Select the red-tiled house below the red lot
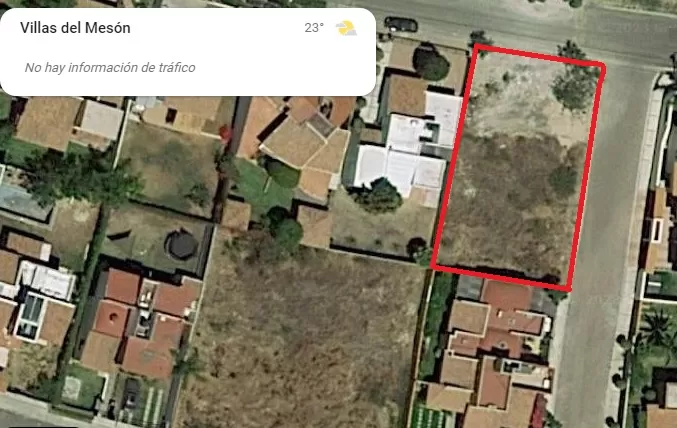The image size is (677, 428). coord(497,350)
